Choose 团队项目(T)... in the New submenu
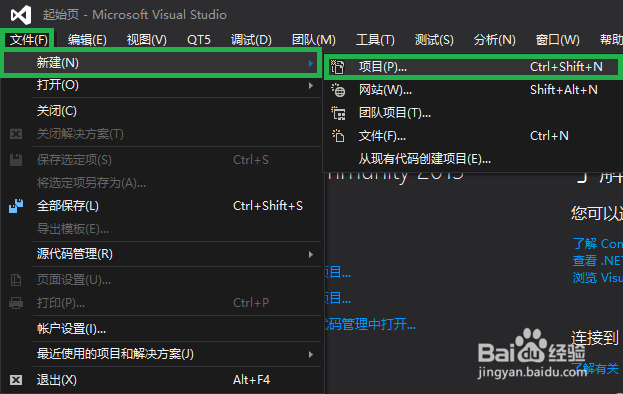Image resolution: width=623 pixels, height=394 pixels. [472, 113]
